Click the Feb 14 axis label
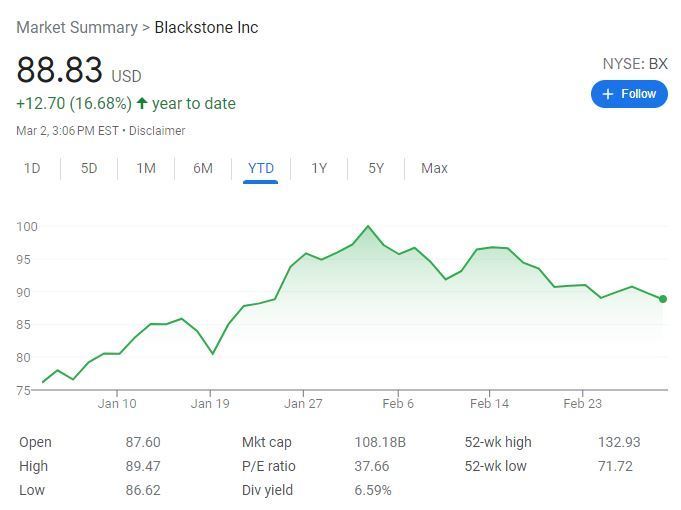This screenshot has height=510, width=681. coord(489,404)
